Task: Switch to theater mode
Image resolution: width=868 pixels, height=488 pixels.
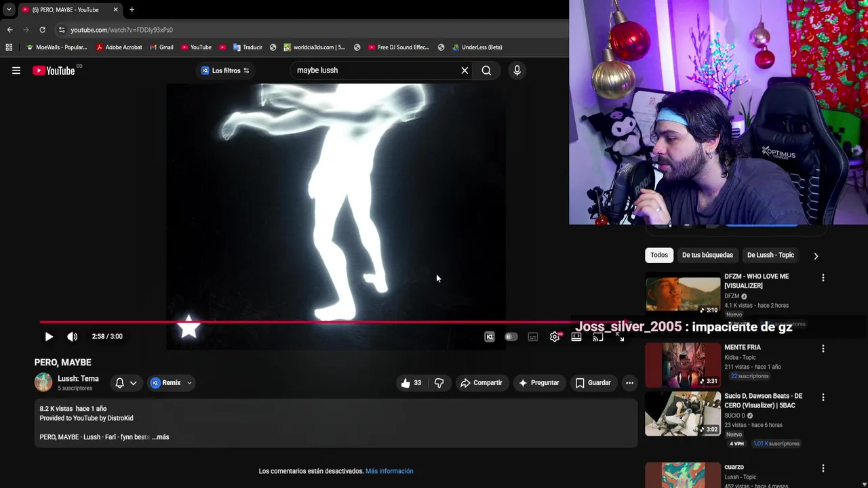Action: pos(576,337)
